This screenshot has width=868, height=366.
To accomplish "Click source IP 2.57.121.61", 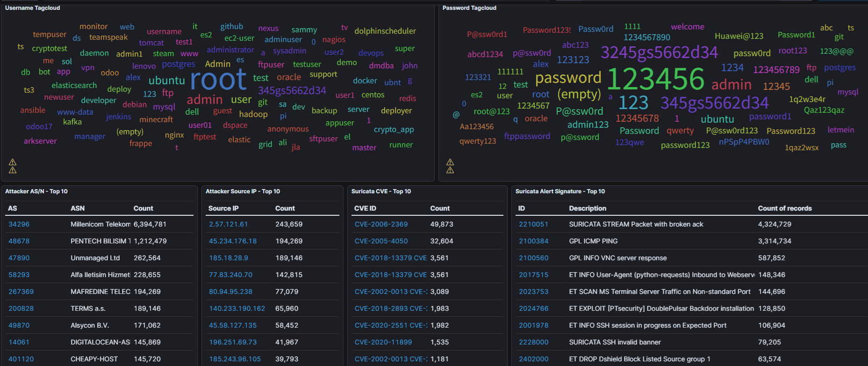I will click(x=228, y=224).
